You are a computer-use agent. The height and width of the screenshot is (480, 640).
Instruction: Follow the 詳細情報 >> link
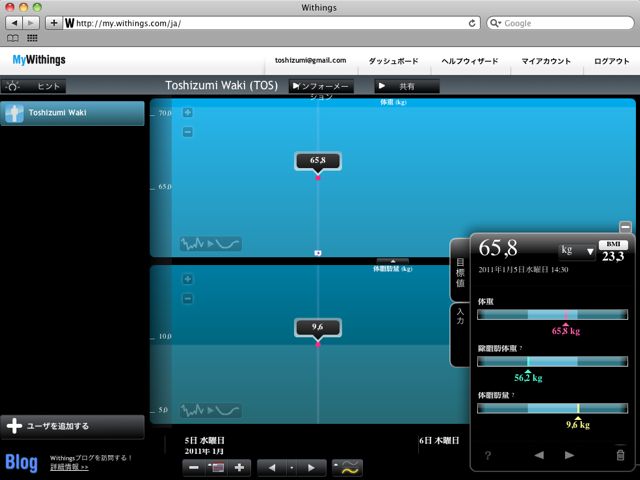click(69, 467)
